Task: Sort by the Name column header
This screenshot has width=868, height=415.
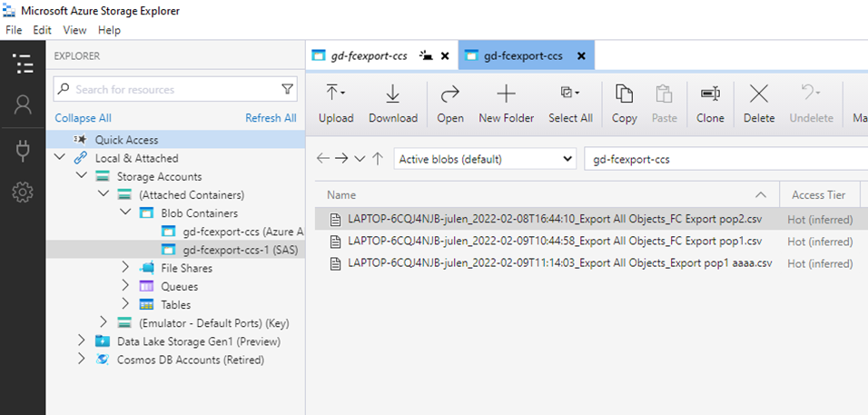Action: (547, 194)
